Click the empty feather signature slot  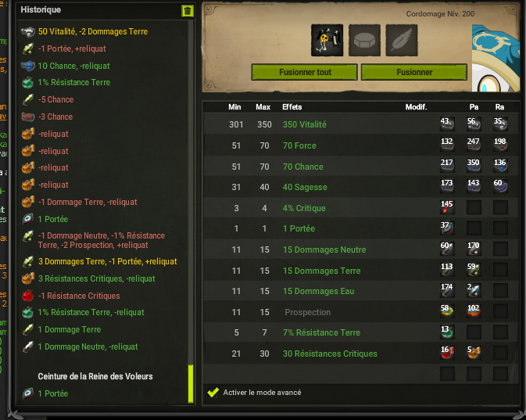click(402, 41)
